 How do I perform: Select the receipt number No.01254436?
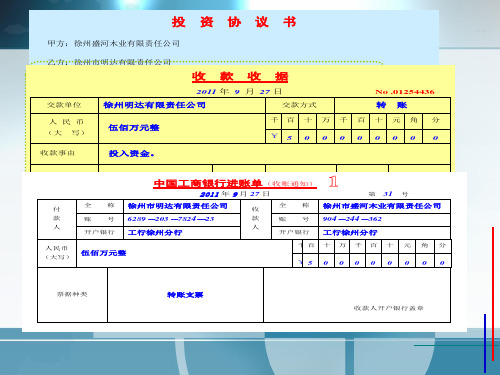405,92
